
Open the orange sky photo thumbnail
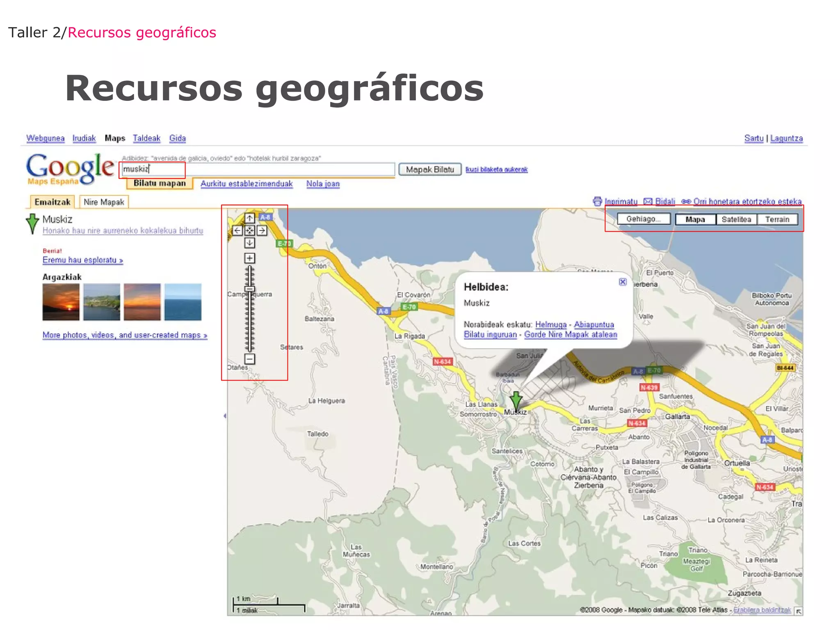coord(142,302)
